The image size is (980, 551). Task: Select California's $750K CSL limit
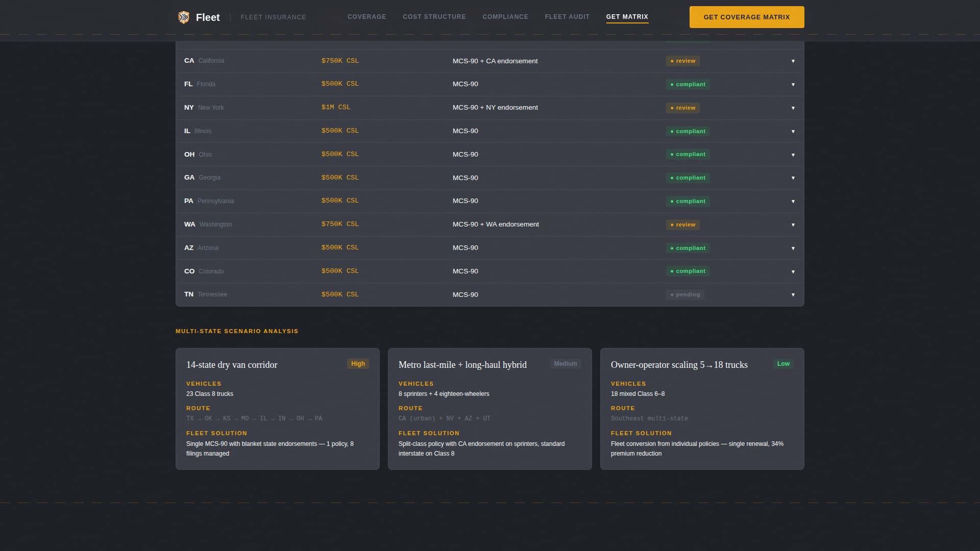pos(340,61)
